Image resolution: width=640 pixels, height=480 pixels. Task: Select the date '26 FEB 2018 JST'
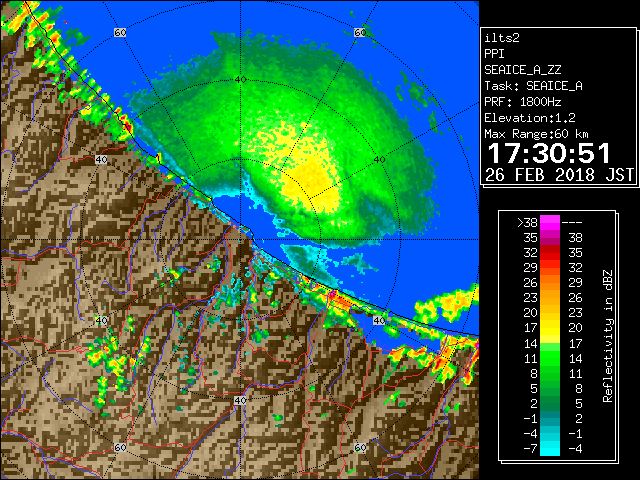click(560, 175)
